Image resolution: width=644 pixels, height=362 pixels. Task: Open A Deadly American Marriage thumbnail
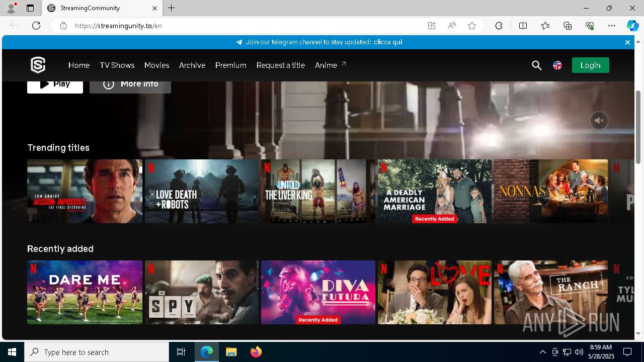[435, 192]
